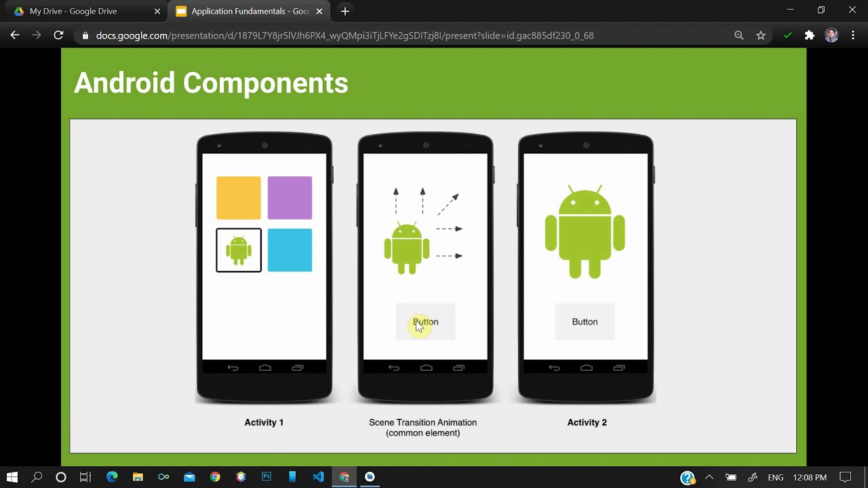Open Task View on the taskbar
This screenshot has height=488, width=868.
click(x=85, y=477)
